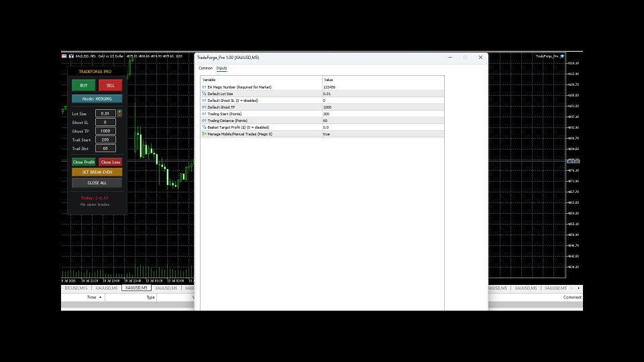Toggle the Mode: HEDGING button

point(97,99)
